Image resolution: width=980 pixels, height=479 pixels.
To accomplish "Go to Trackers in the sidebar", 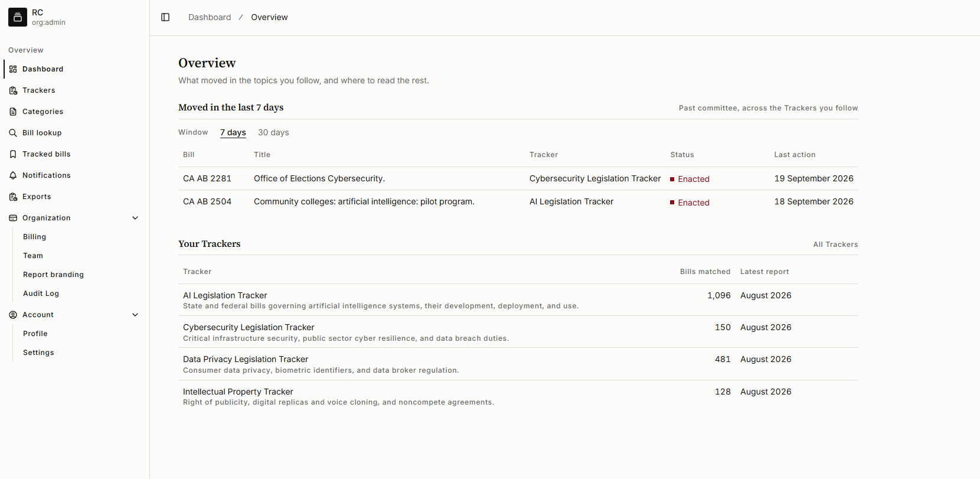I will click(39, 90).
